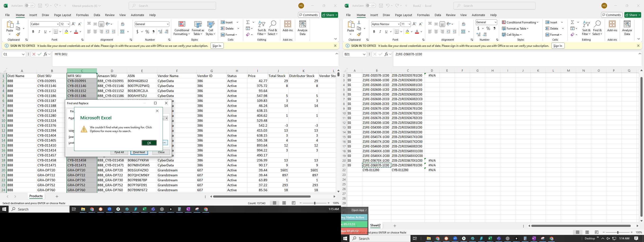Screen dimensions: 644x242
Task: Click Analyze Data in left window
Action: point(303,28)
